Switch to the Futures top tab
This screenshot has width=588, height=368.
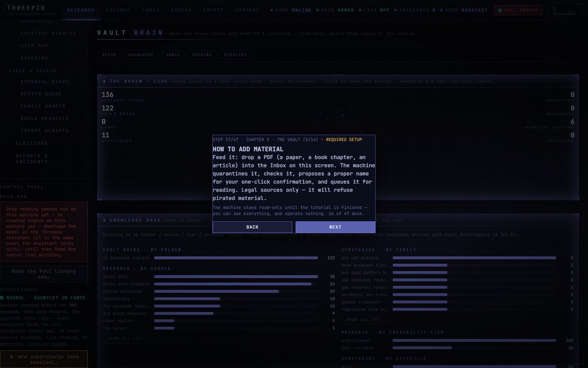tap(118, 10)
